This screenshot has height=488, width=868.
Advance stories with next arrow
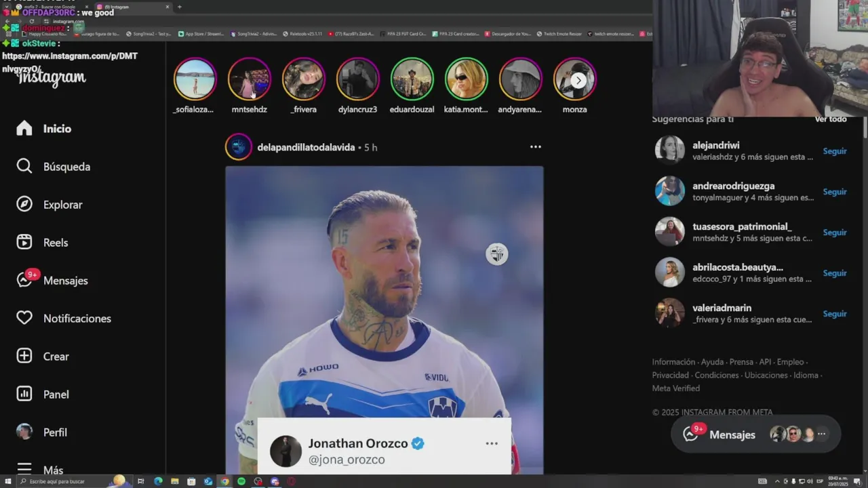pos(578,80)
